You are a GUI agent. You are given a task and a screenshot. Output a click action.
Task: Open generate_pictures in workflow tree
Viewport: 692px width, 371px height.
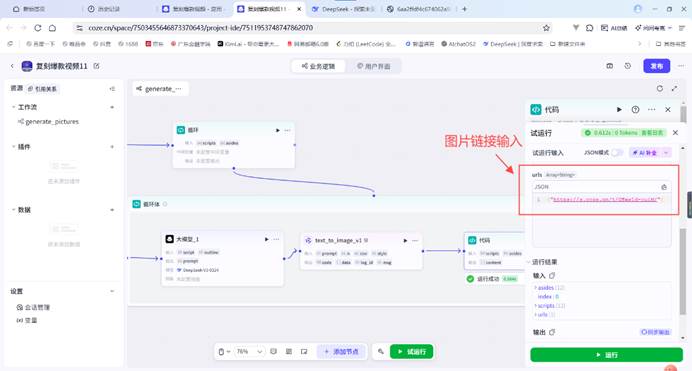coord(48,121)
